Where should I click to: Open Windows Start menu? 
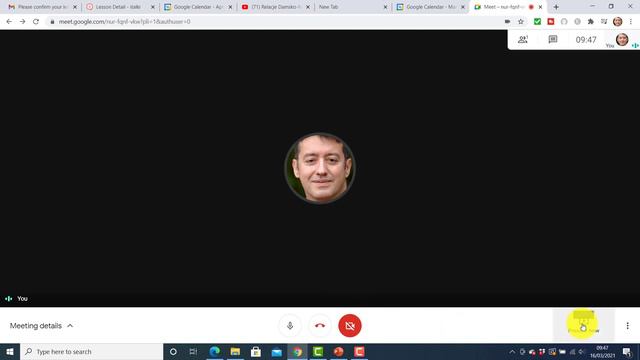click(10, 351)
